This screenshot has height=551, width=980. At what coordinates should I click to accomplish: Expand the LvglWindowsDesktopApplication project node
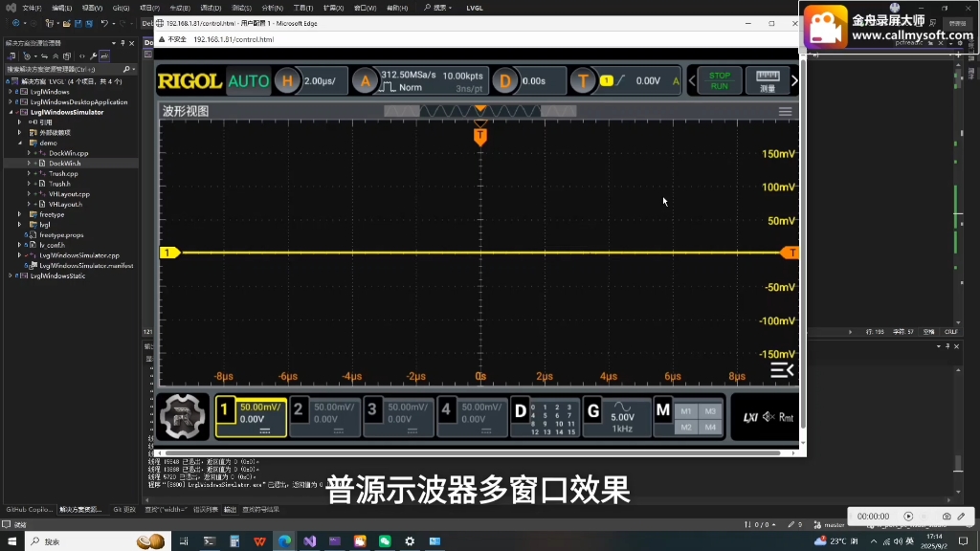11,101
